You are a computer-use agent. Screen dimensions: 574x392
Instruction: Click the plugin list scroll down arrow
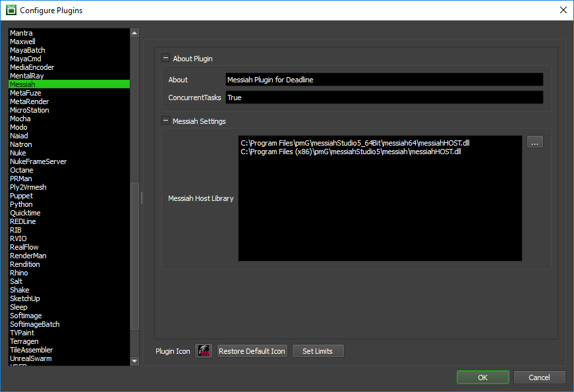pos(134,361)
